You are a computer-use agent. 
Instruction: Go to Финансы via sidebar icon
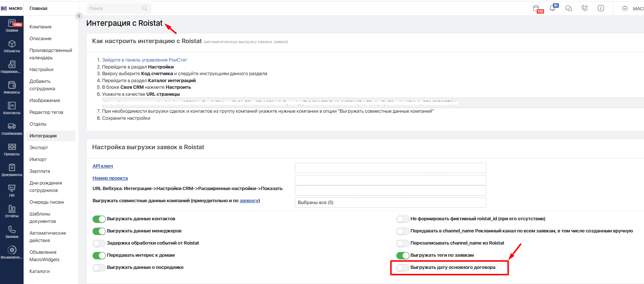coord(12,87)
